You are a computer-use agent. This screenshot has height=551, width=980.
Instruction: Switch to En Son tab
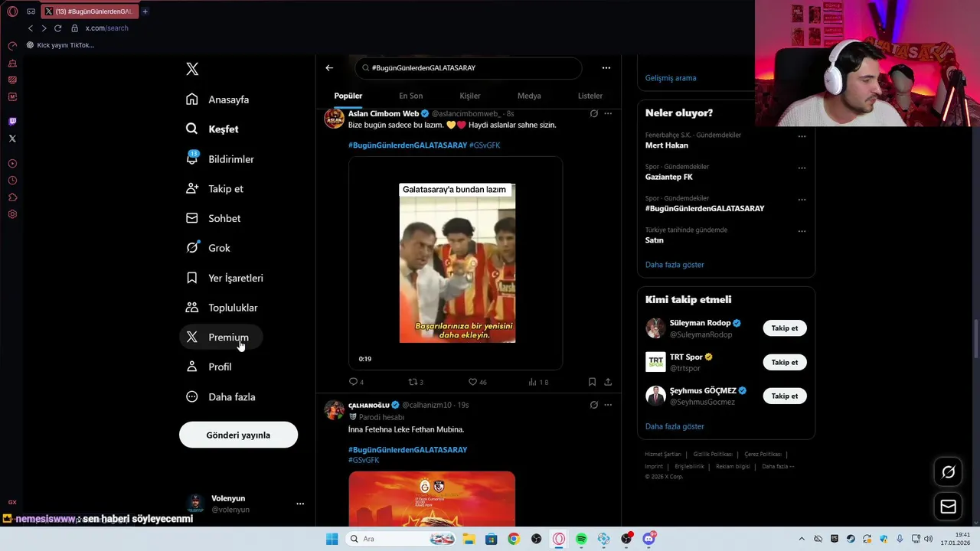pyautogui.click(x=410, y=96)
